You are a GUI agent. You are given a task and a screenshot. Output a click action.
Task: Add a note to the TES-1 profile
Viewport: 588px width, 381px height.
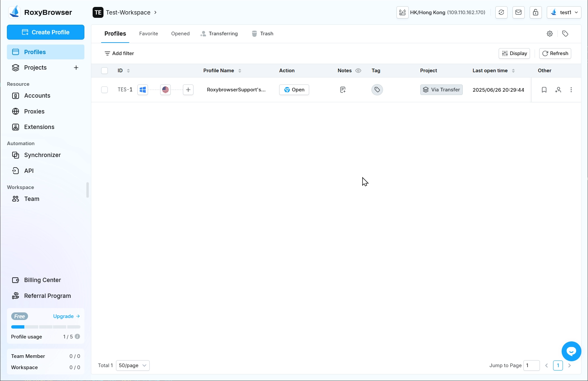pos(343,90)
